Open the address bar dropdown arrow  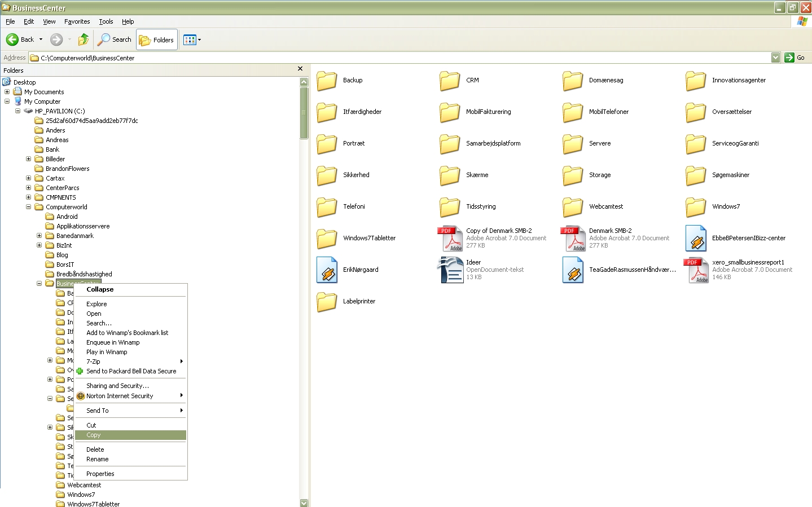(x=775, y=58)
